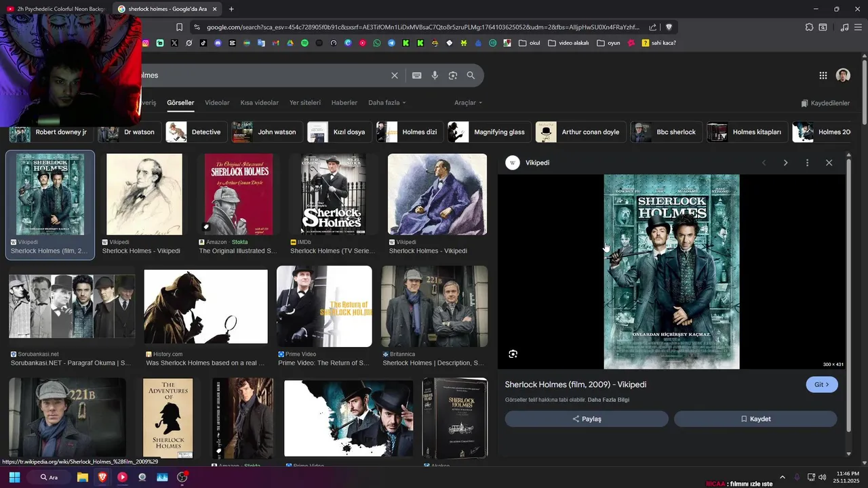Open the Gmail bookmark

pos(275,43)
